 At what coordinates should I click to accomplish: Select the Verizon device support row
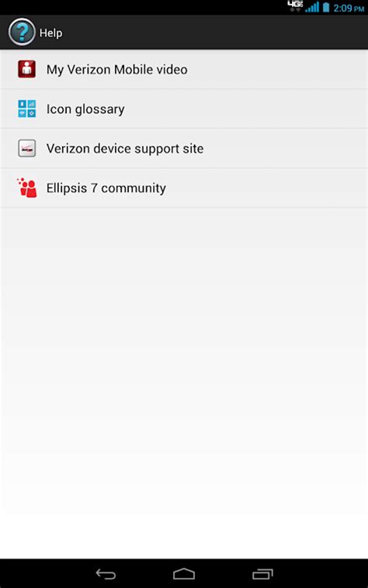pyautogui.click(x=184, y=148)
